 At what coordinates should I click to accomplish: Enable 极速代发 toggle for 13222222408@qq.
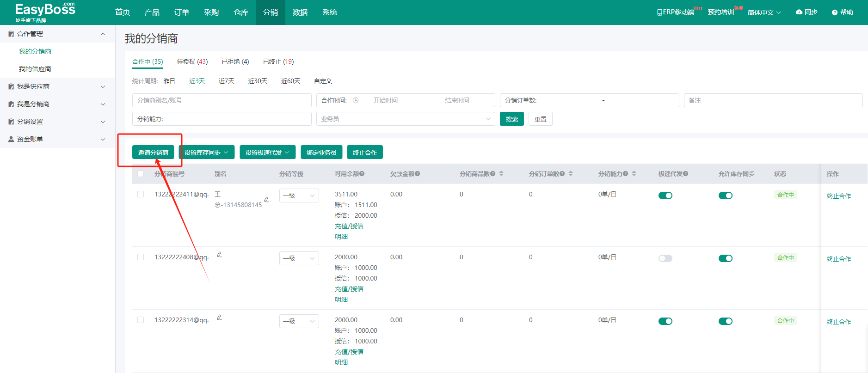(x=665, y=258)
